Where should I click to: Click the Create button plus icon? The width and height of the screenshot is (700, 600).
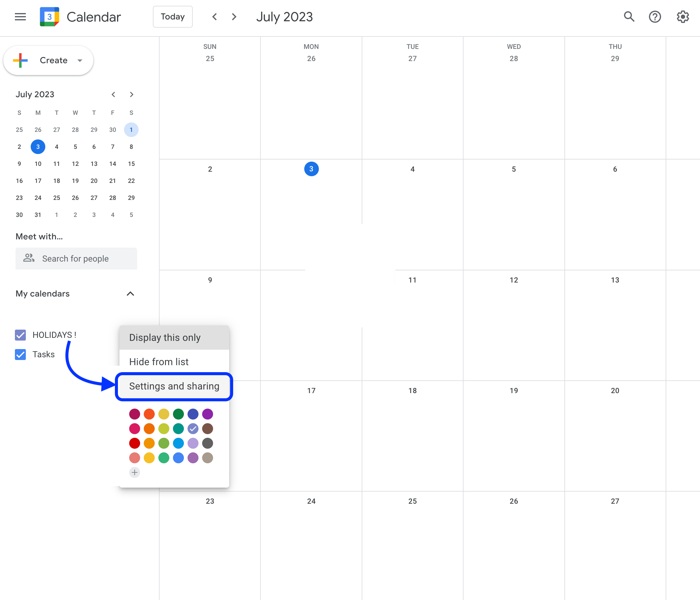coord(21,60)
